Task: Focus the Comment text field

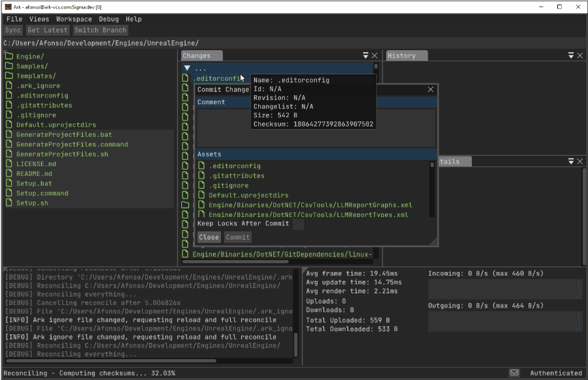Action: coord(316,128)
